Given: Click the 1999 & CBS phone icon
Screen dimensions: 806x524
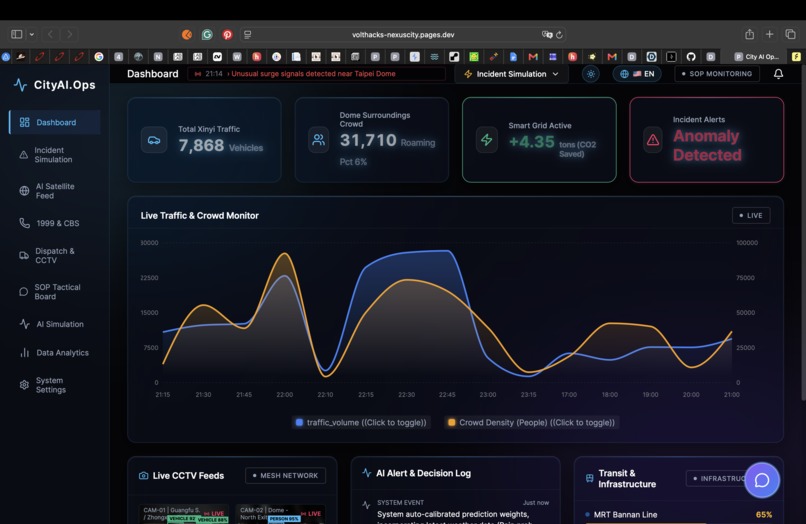Looking at the screenshot, I should coord(24,223).
